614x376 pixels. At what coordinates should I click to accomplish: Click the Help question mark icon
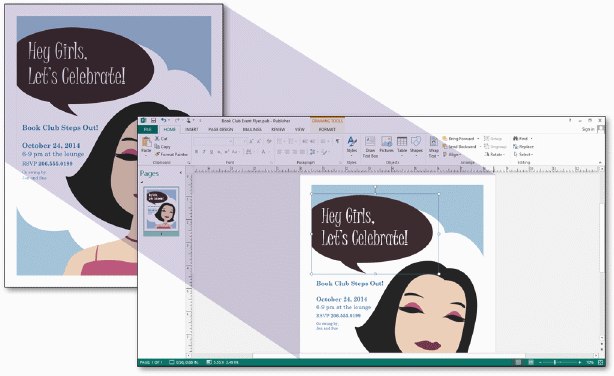pos(570,121)
